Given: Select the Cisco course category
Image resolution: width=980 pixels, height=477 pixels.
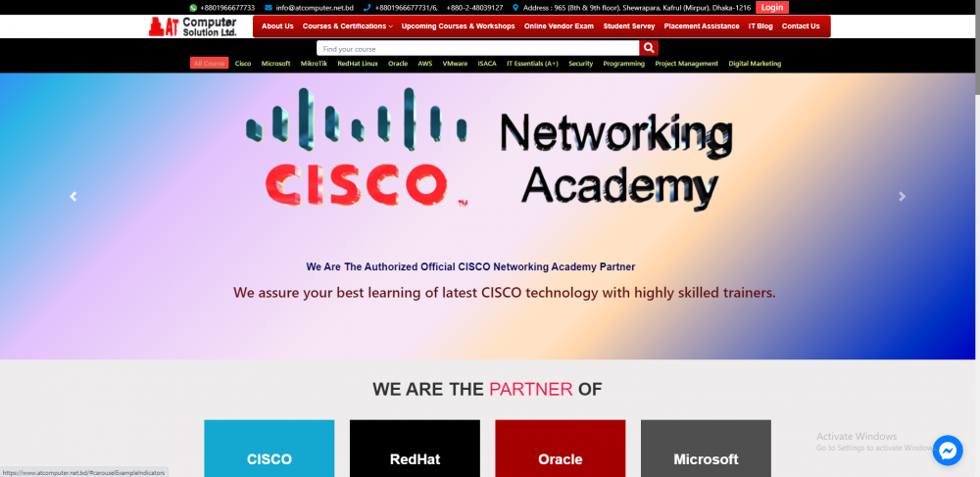Looking at the screenshot, I should point(243,64).
